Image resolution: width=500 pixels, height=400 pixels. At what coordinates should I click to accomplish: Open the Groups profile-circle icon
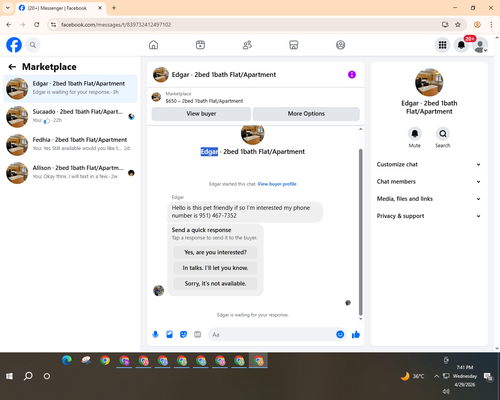[340, 45]
